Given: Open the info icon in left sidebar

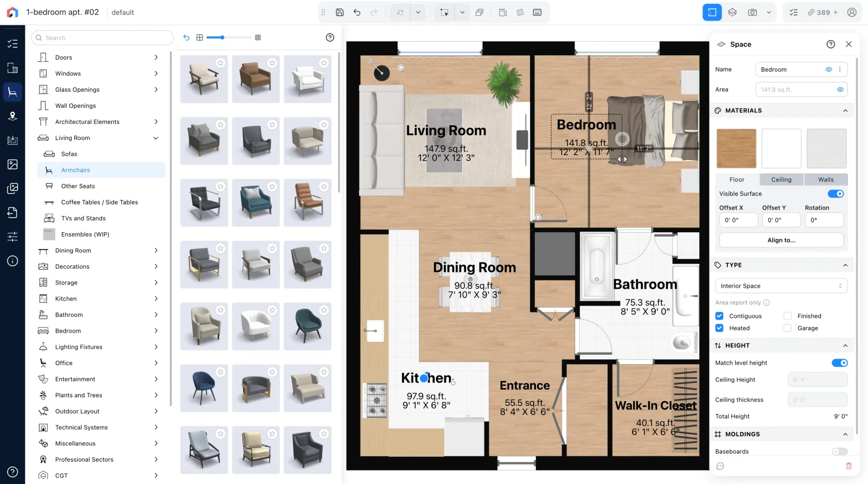Looking at the screenshot, I should click(x=12, y=261).
